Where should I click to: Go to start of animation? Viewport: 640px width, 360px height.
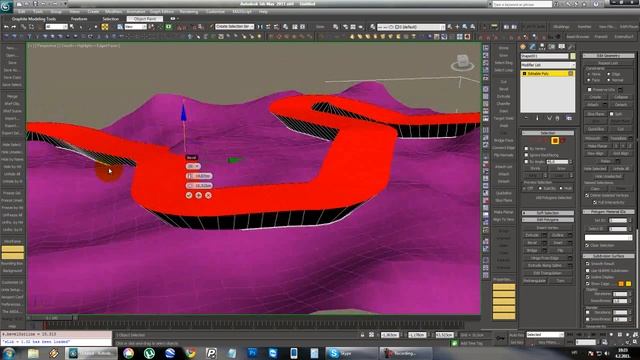(571, 335)
